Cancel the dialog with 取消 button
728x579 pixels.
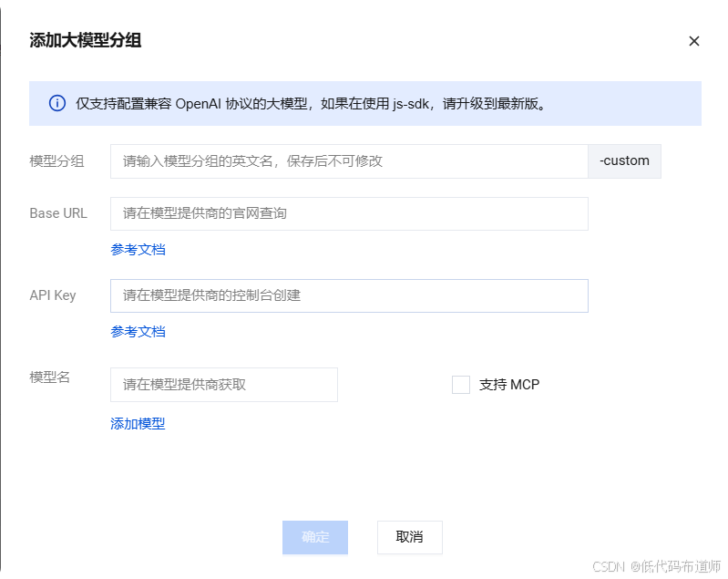409,537
